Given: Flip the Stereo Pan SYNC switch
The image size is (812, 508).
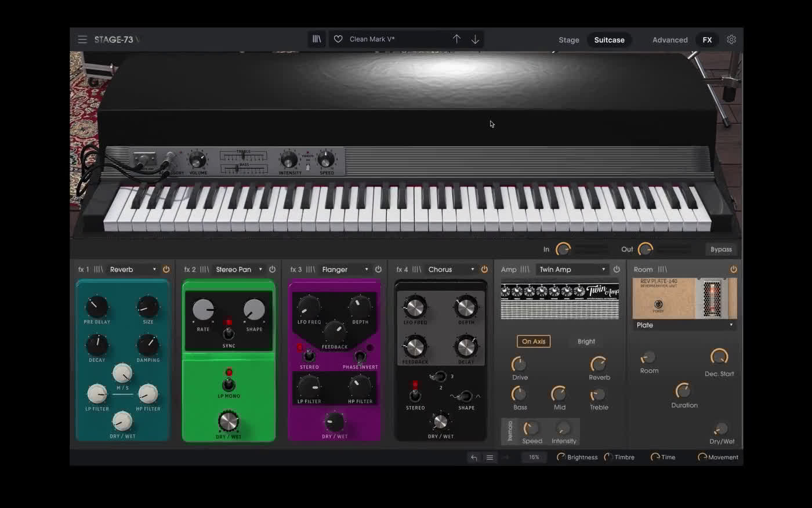Looking at the screenshot, I should coord(229,333).
